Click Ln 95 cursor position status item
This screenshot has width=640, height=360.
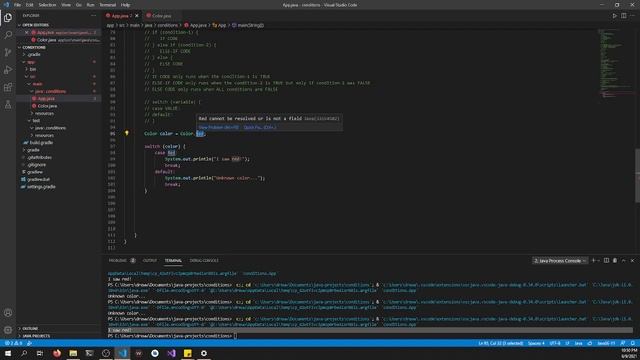(x=500, y=343)
